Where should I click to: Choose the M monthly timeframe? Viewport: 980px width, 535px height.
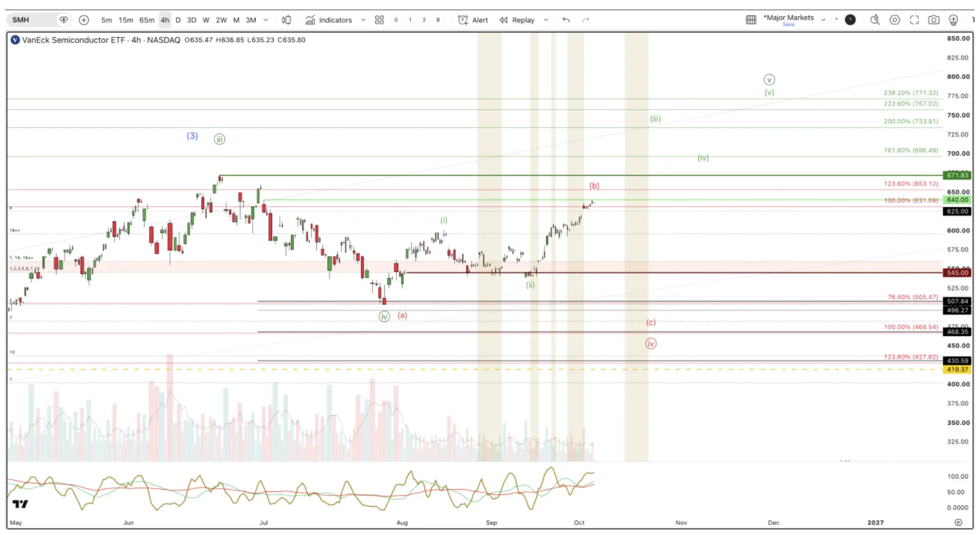click(x=236, y=20)
